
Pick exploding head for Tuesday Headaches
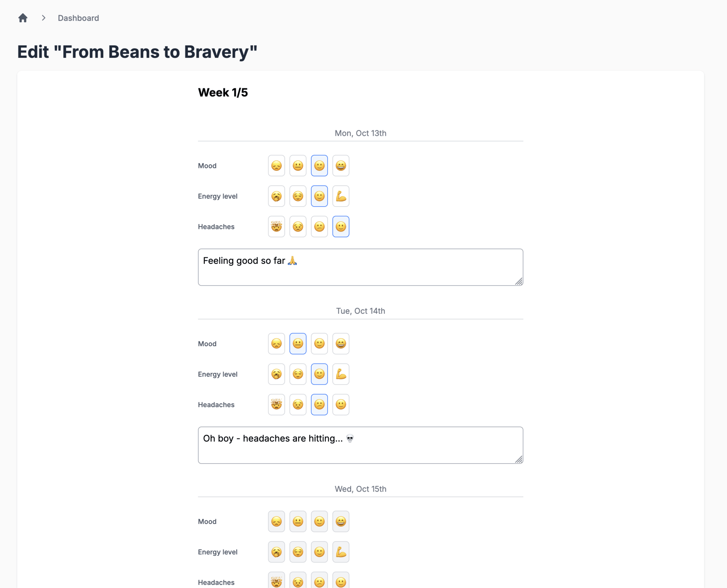point(276,404)
